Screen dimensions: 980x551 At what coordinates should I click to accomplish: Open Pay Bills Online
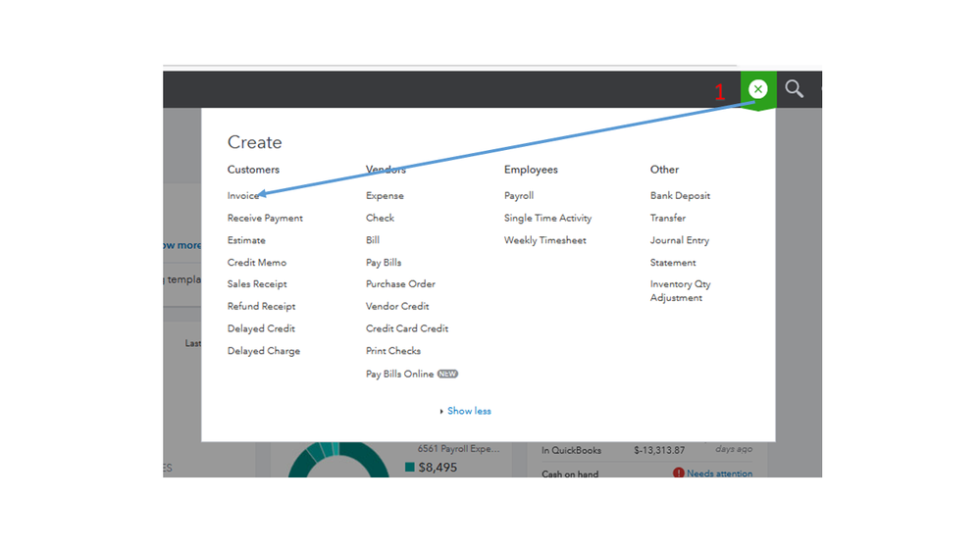(x=400, y=375)
